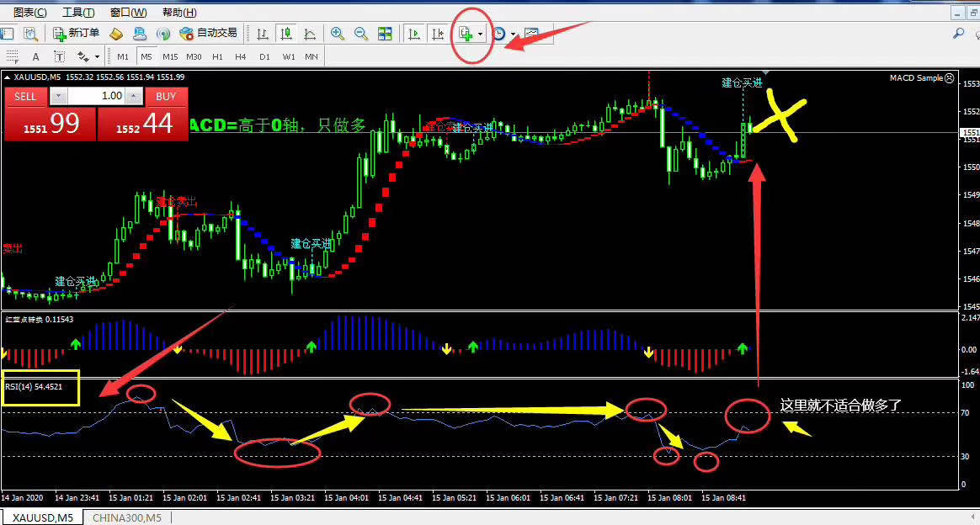Click the add indicators icon
The image size is (980, 525).
466,34
